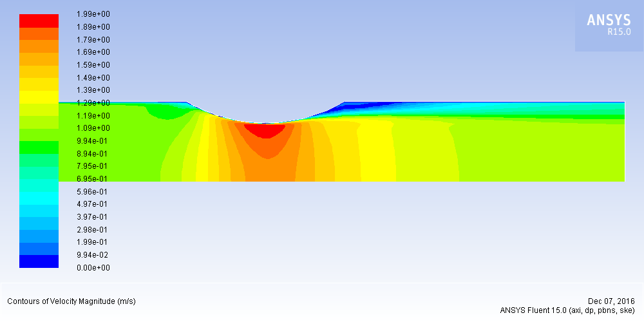Click the red peak-velocity region at the throat

tap(265, 130)
